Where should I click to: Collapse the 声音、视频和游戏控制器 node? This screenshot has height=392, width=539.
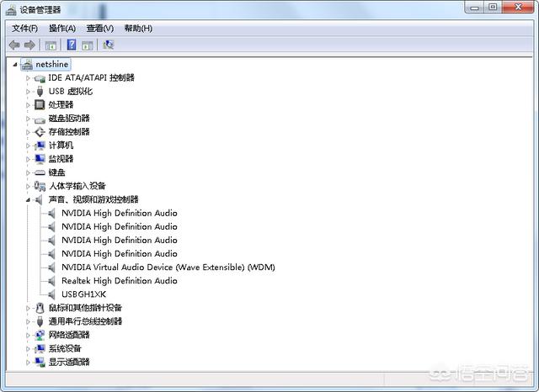(x=28, y=199)
